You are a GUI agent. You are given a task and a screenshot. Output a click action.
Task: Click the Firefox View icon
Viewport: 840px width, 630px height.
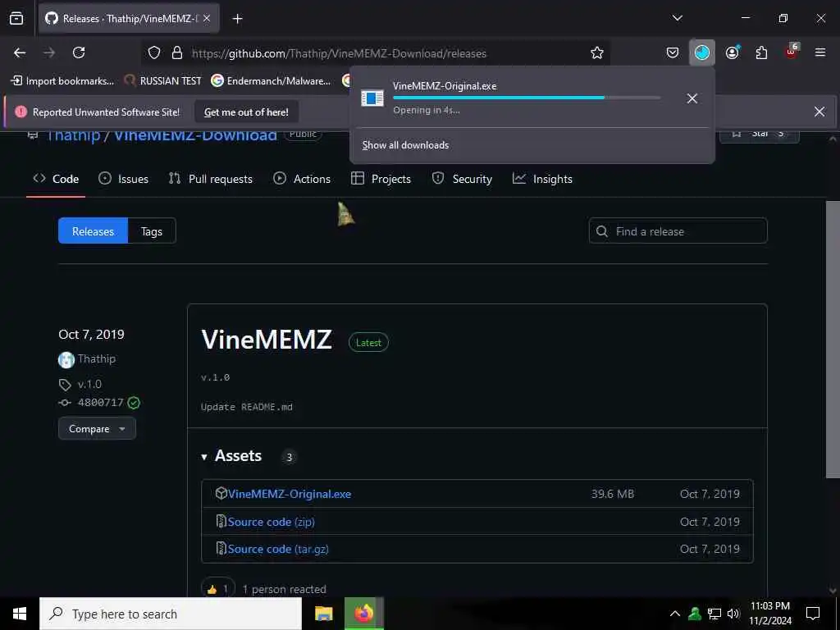pos(16,18)
